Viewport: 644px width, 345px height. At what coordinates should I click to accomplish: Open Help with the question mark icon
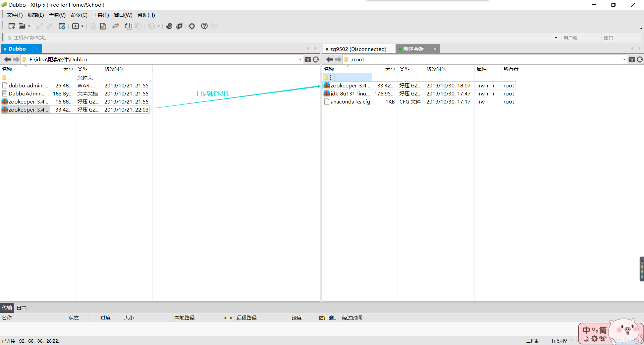pyautogui.click(x=204, y=26)
